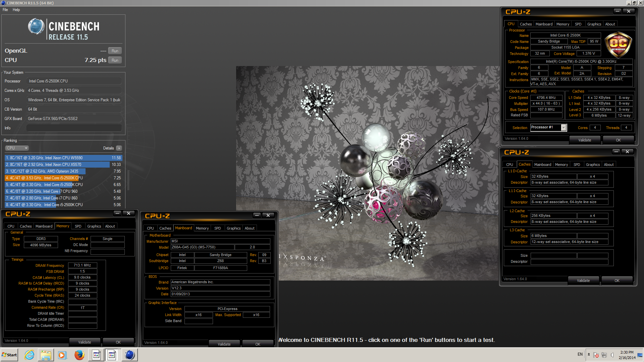Click the Core Voltage 1.376 V value
This screenshot has height=362, width=644.
589,54
